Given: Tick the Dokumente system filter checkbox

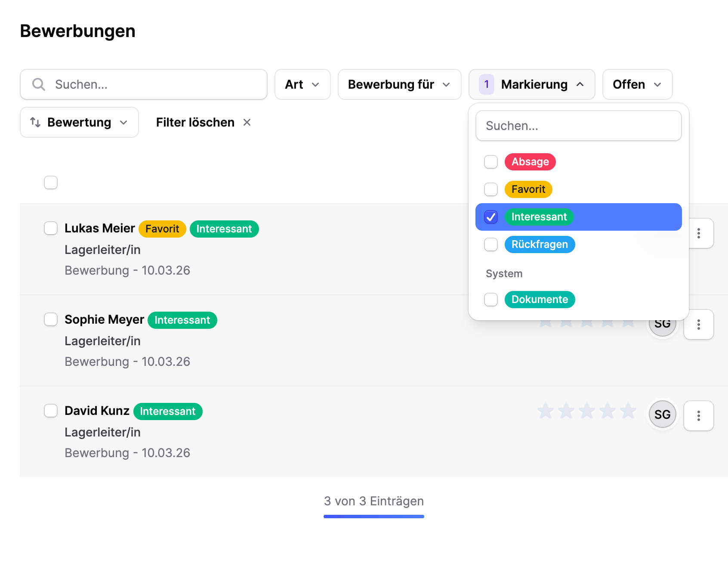Looking at the screenshot, I should [491, 300].
